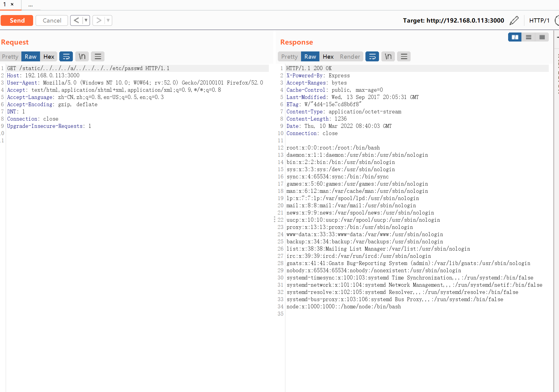
Task: Click the Upgrade-Insecure-Requests header
Action: [x=49, y=126]
